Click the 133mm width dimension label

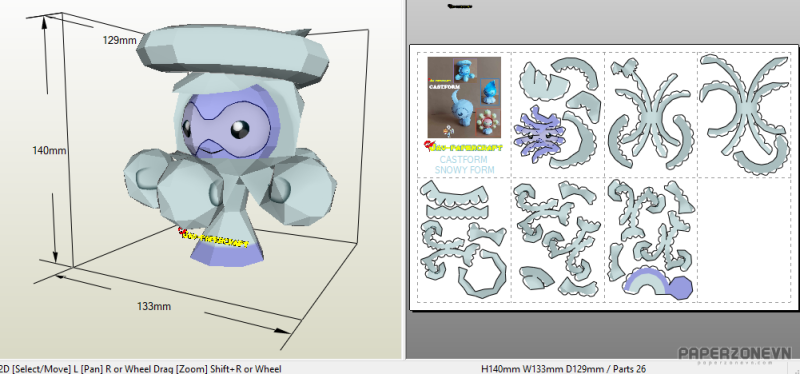click(x=154, y=306)
